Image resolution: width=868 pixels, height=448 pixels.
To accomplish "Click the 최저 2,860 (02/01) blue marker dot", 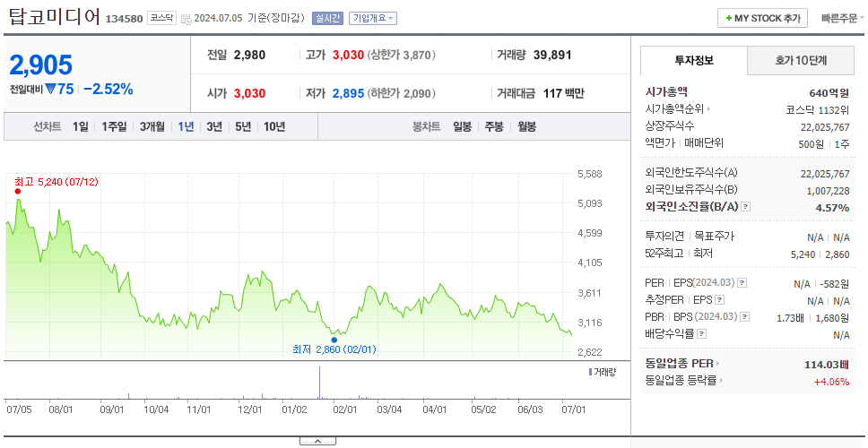I will [x=334, y=340].
